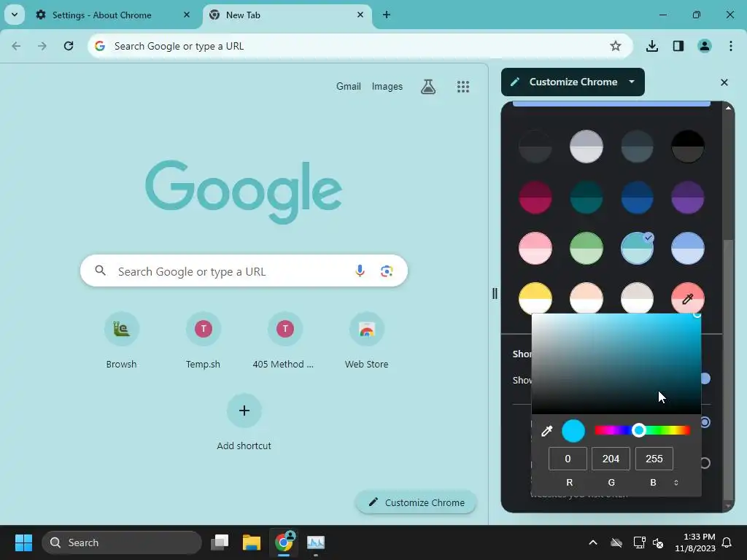747x560 pixels.
Task: Click the forward navigation arrow
Action: (42, 46)
